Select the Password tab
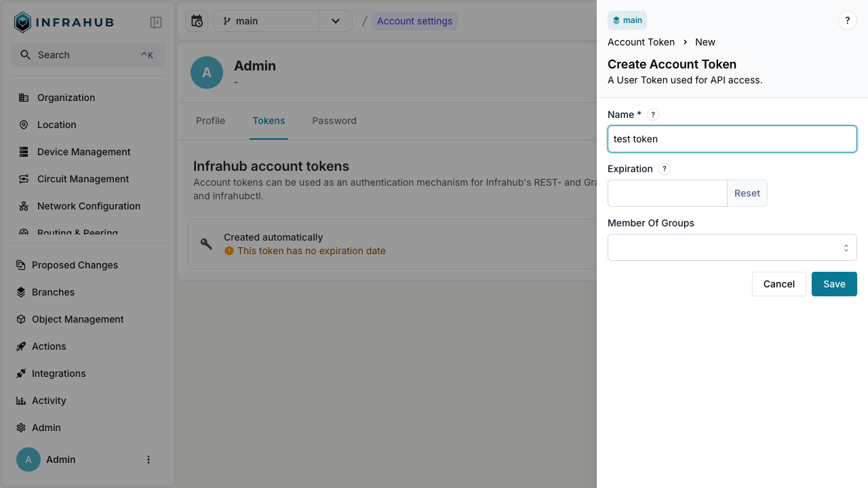This screenshot has width=868, height=488. [x=334, y=121]
